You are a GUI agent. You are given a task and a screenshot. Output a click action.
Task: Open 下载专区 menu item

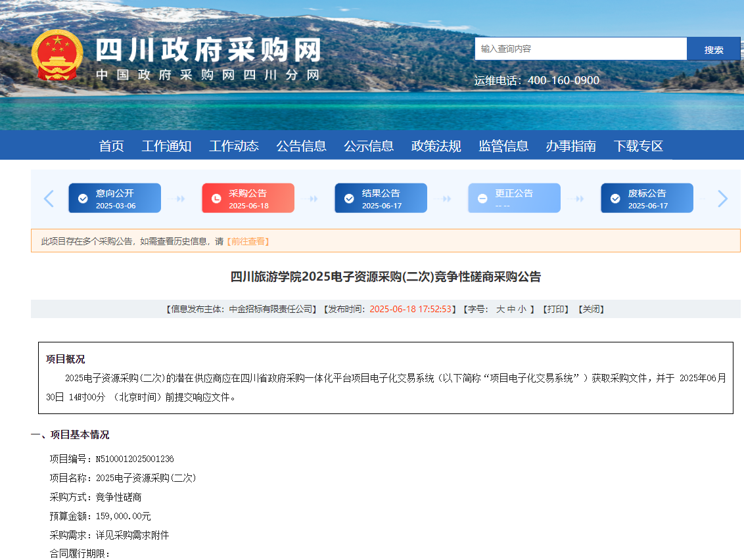tap(638, 146)
